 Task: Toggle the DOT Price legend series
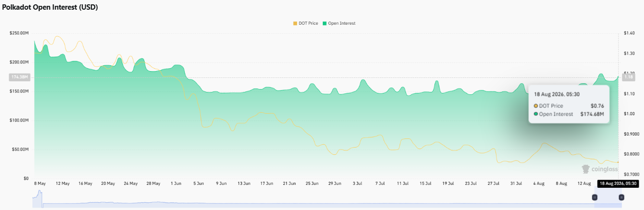[305, 23]
